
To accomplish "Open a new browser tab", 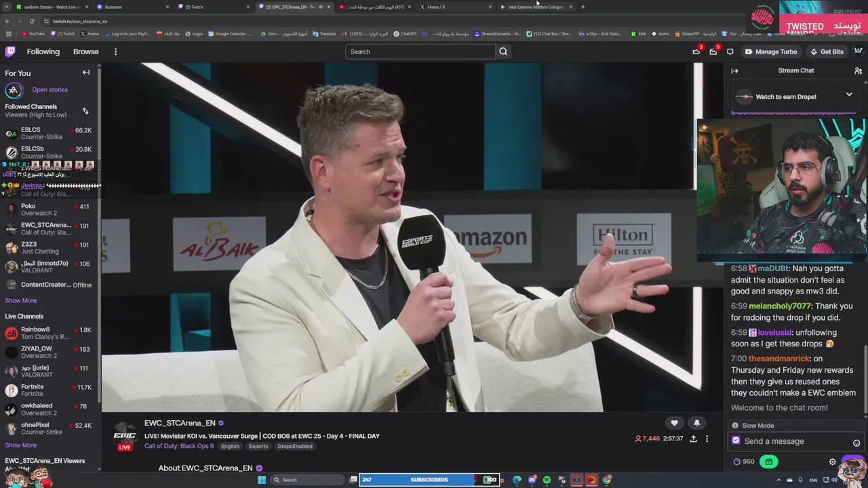I will (583, 7).
